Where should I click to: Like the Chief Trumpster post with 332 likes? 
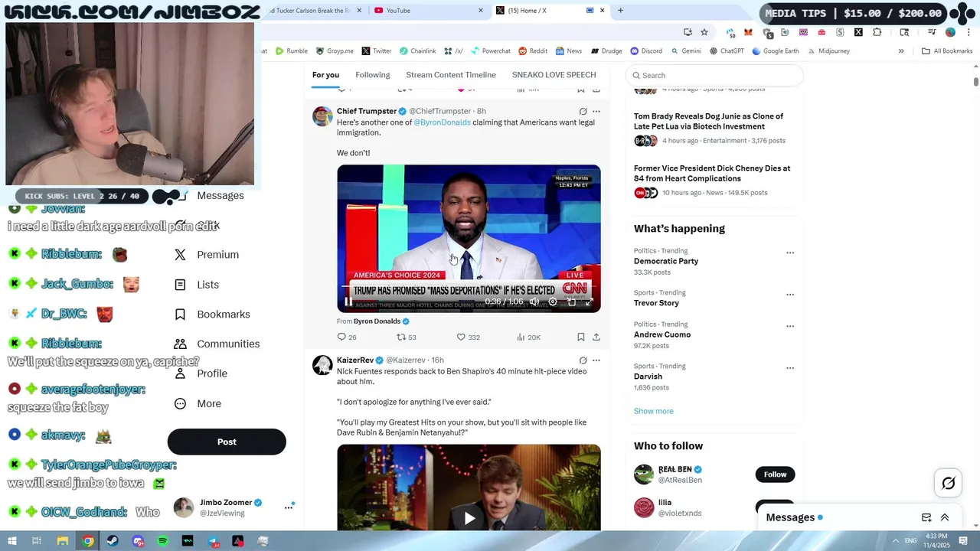click(x=468, y=337)
